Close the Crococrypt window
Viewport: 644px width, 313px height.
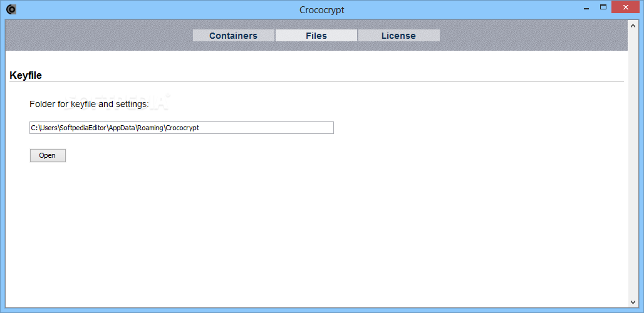point(626,7)
